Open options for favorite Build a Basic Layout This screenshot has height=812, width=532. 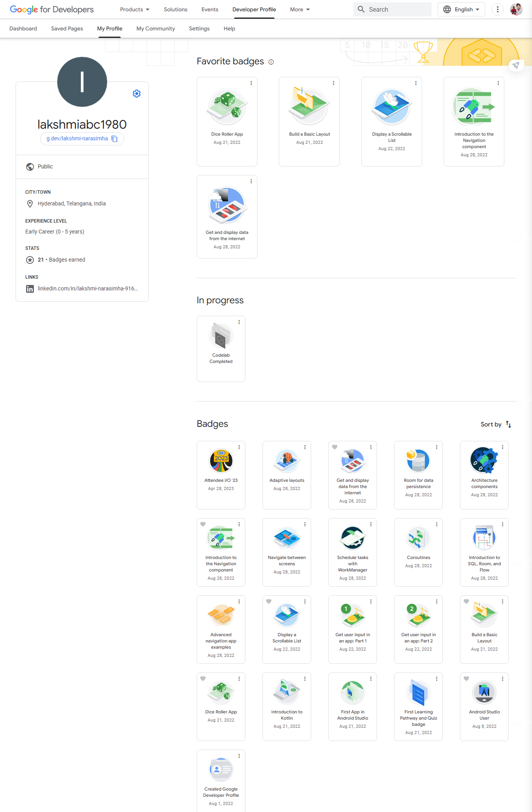coord(333,83)
